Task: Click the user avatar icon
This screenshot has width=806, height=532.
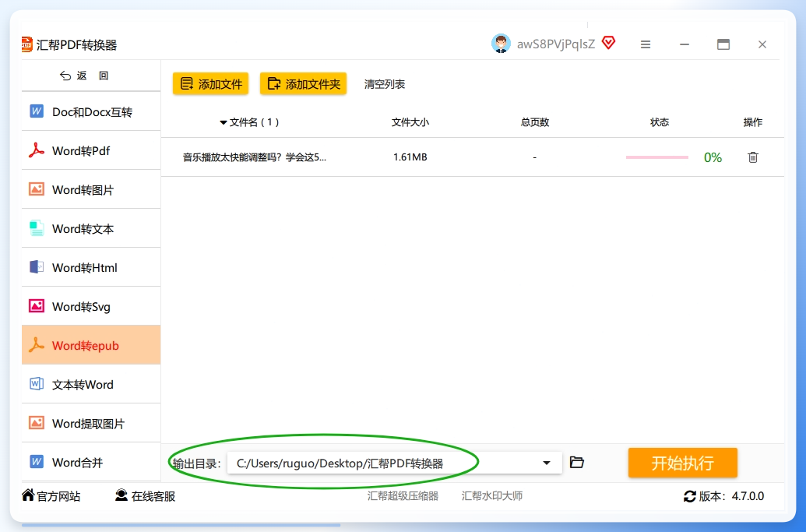Action: coord(501,44)
